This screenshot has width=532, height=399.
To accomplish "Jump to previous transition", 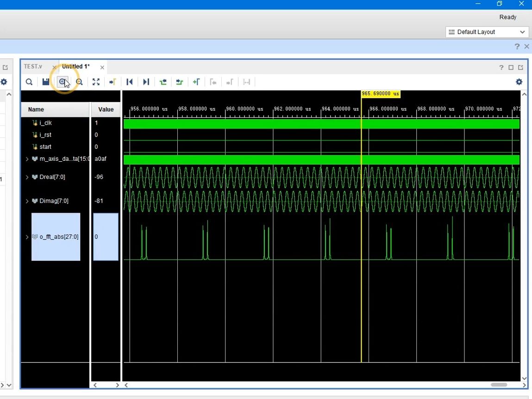I will (163, 82).
